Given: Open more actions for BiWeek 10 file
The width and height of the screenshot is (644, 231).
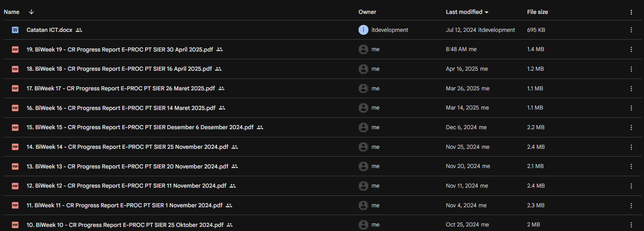Looking at the screenshot, I should pyautogui.click(x=631, y=225).
